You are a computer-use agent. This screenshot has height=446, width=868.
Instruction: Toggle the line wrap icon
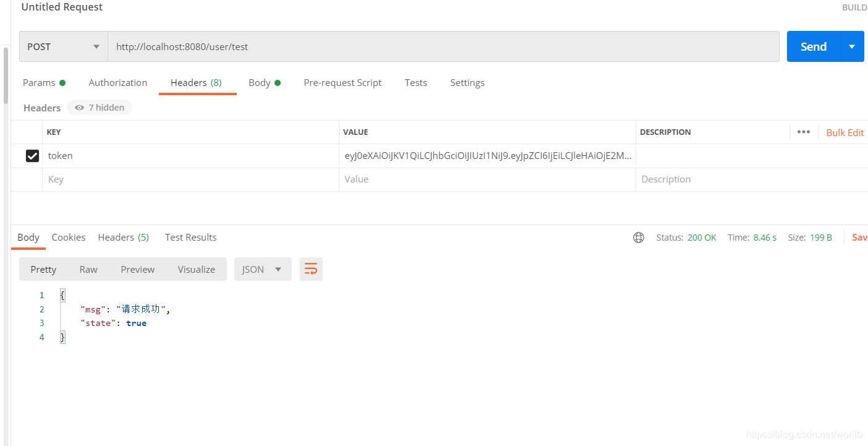pos(311,269)
